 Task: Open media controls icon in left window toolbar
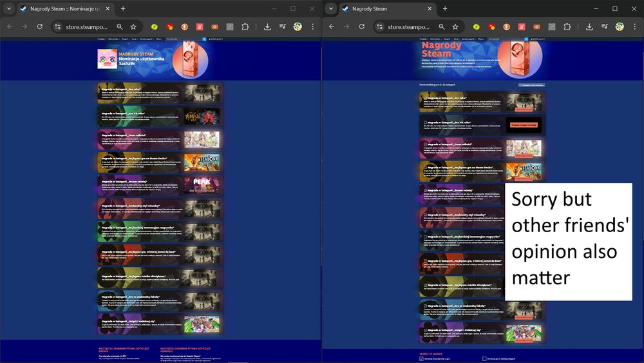(283, 26)
